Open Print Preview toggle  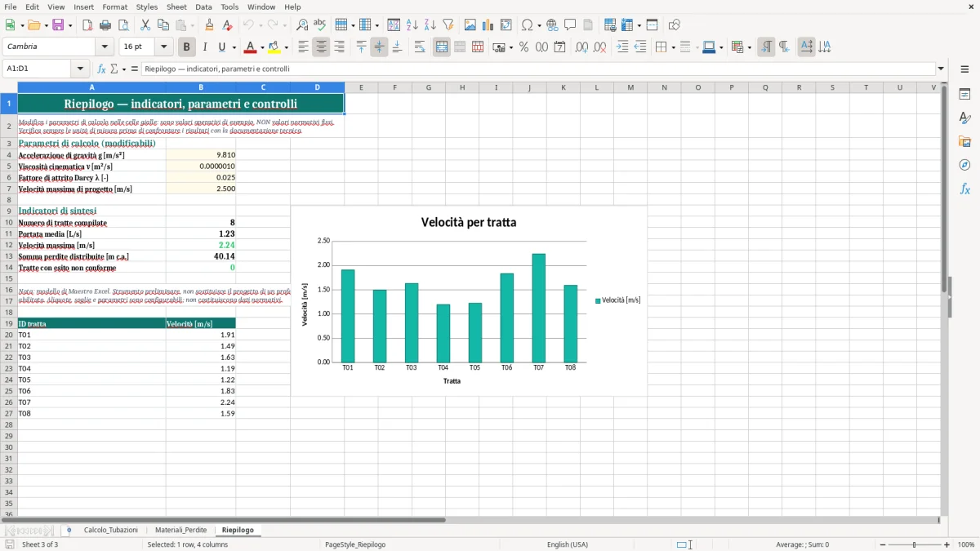[123, 25]
